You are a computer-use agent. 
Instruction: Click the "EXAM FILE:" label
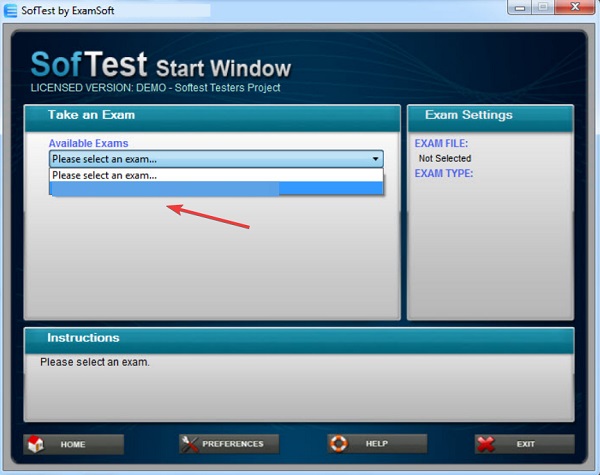441,143
